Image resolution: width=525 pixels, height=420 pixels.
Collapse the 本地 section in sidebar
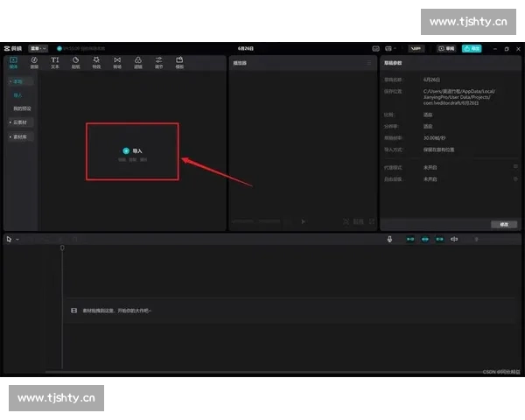click(x=20, y=81)
